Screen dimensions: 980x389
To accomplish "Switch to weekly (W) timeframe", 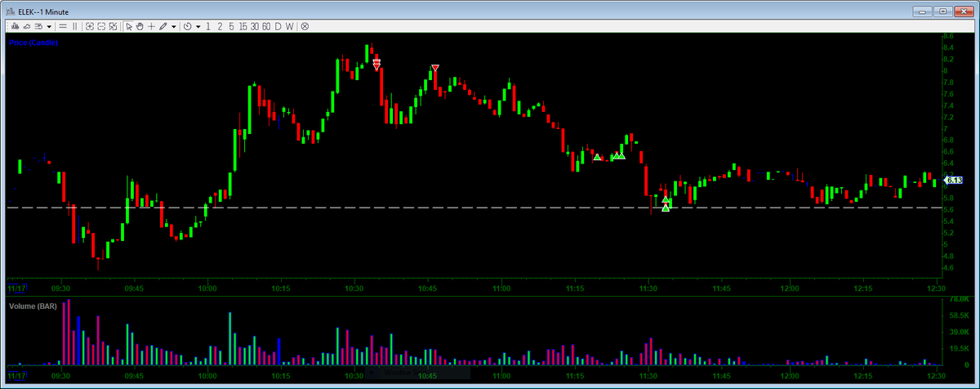I will pyautogui.click(x=289, y=26).
